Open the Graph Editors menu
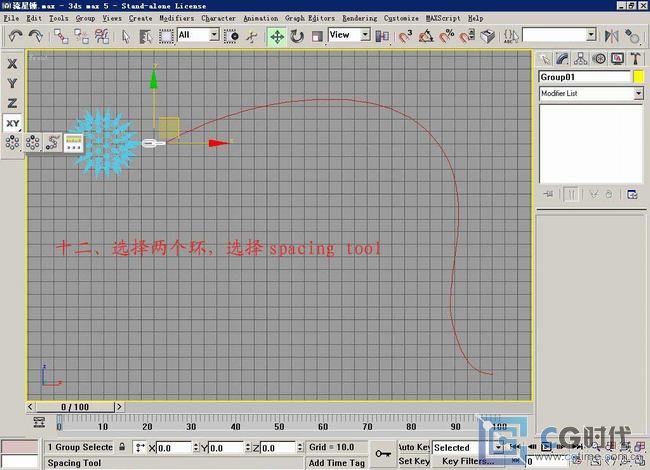Viewport: 650px width, 470px height. [x=310, y=18]
